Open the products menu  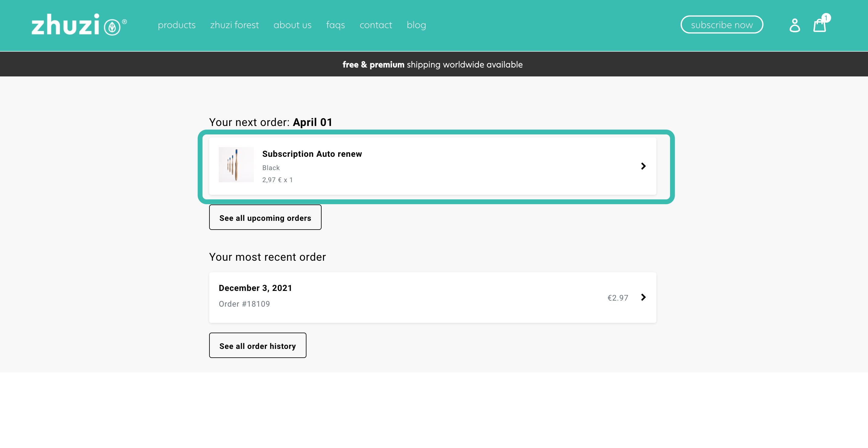tap(177, 25)
